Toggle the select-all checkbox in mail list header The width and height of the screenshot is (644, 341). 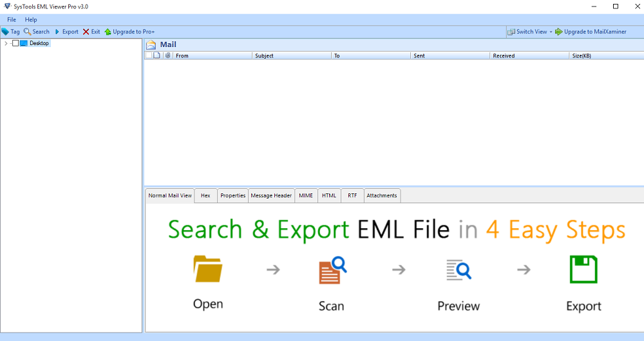(x=149, y=55)
